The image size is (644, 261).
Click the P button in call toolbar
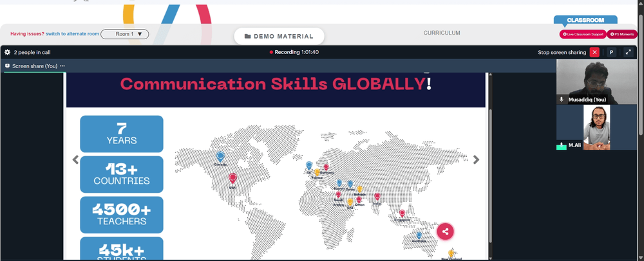tap(611, 53)
